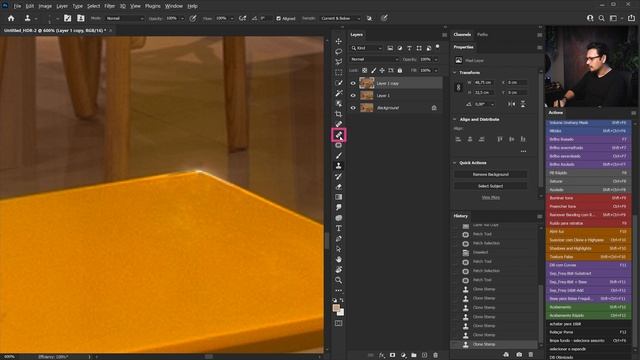Select the Eraser tool
Image resolution: width=640 pixels, height=360 pixels.
338,187
